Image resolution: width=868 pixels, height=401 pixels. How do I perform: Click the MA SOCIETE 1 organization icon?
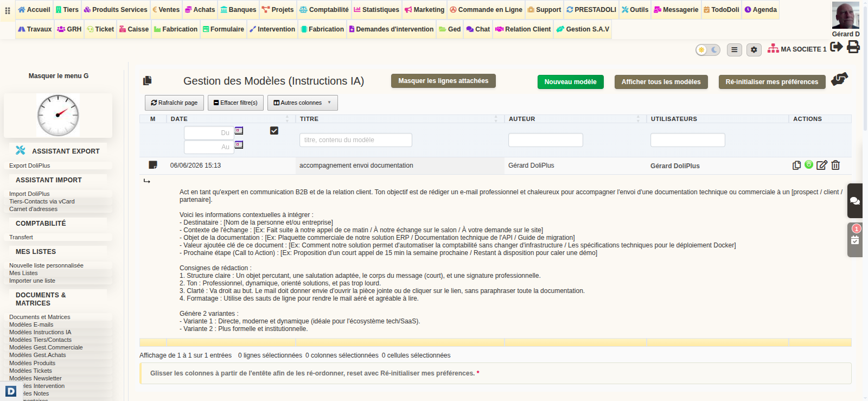[x=773, y=48]
